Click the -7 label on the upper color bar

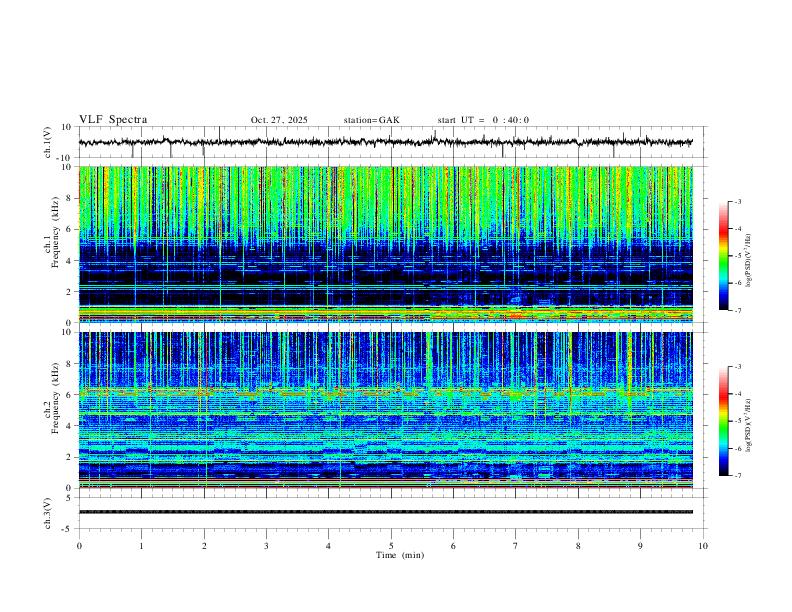point(737,310)
